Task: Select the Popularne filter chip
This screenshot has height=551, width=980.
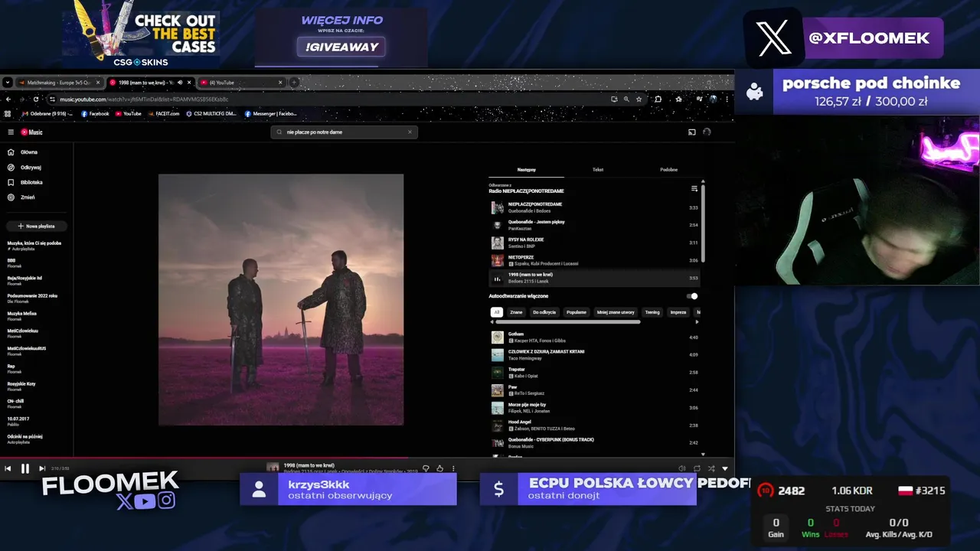Action: click(x=577, y=312)
